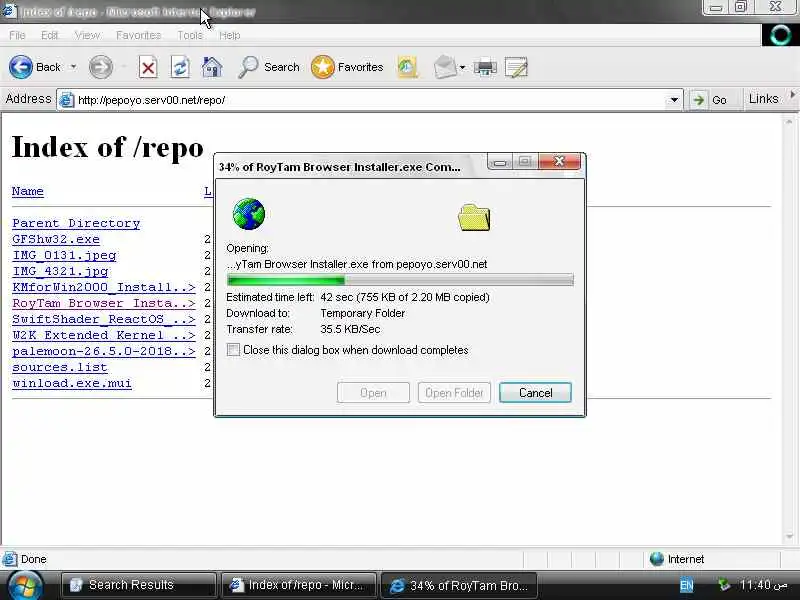Go back with the Back arrow icon
Viewport: 800px width, 600px height.
tap(21, 67)
